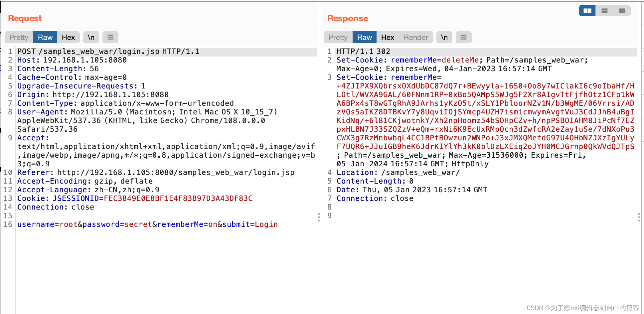Click the Content-Length: 56 header
This screenshot has height=314, width=644.
coord(58,69)
